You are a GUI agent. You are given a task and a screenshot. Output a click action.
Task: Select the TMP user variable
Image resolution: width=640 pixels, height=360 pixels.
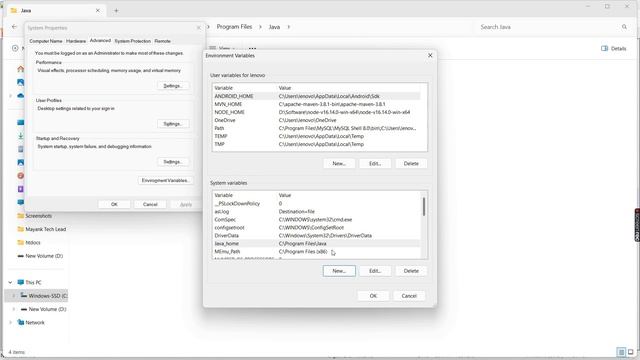coord(316,144)
